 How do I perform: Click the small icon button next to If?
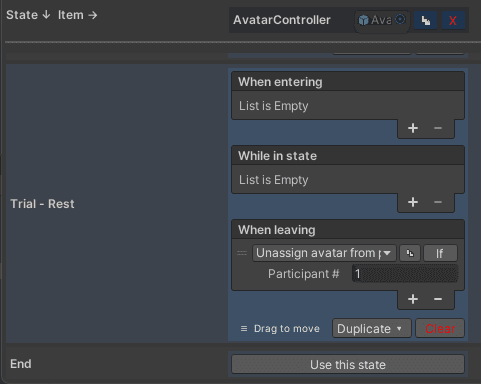[x=410, y=253]
